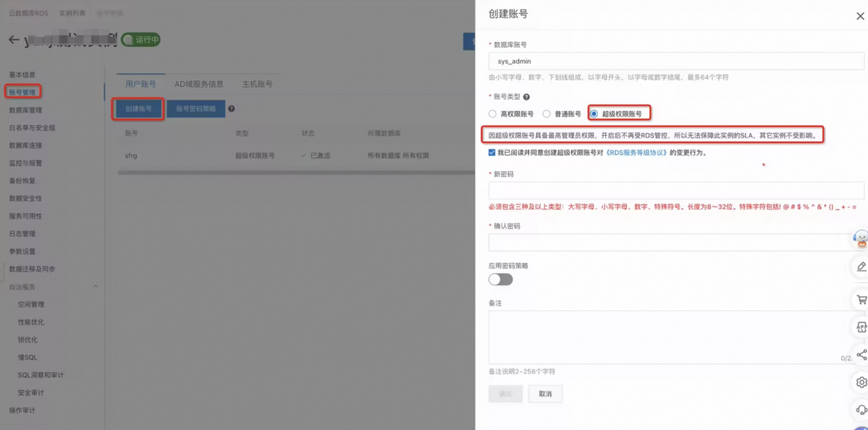
Task: Enable the 应用密码策略 toggle switch
Action: pos(500,280)
